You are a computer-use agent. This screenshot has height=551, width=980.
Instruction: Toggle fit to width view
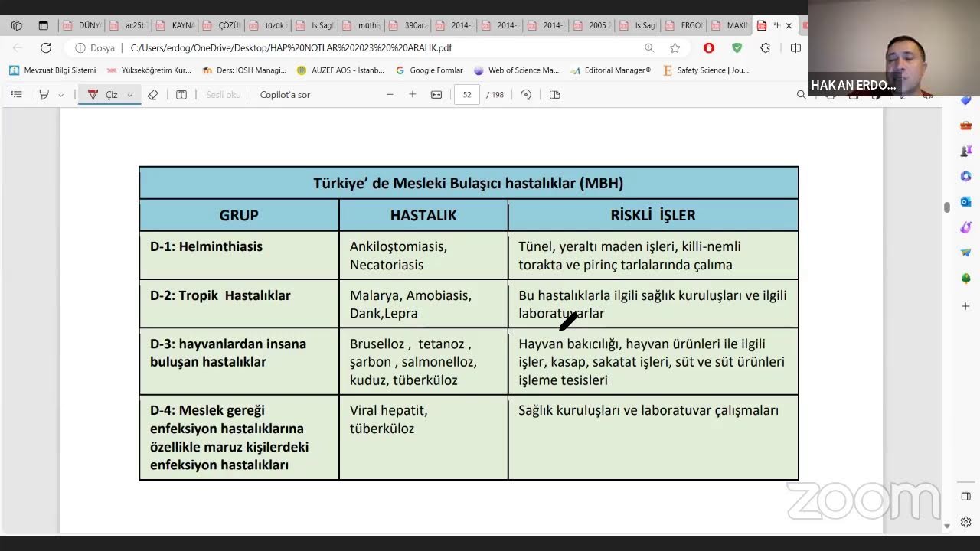point(436,95)
